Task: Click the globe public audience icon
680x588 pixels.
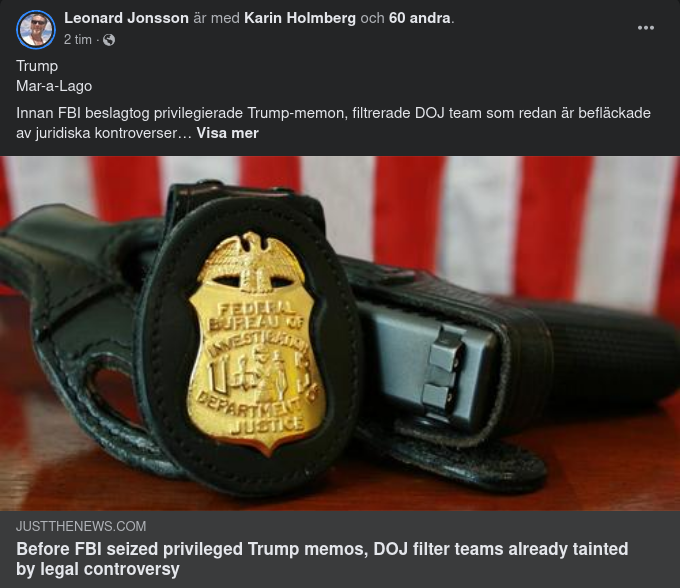Action: tap(109, 40)
